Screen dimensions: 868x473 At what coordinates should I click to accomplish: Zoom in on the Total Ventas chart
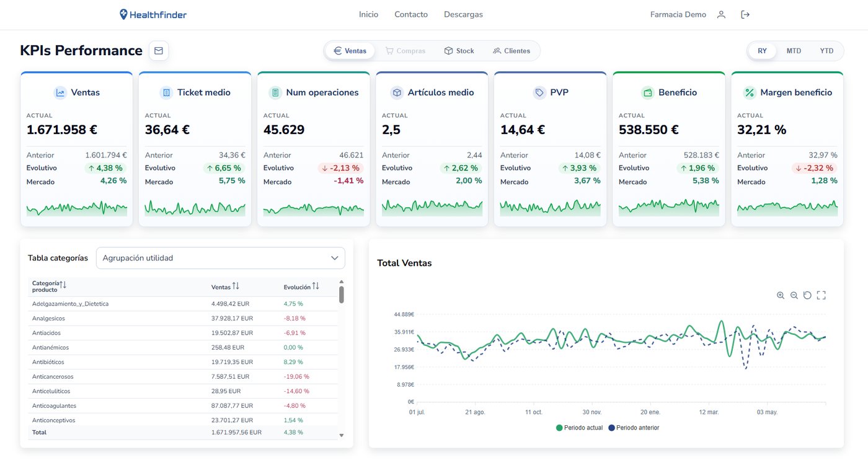781,295
